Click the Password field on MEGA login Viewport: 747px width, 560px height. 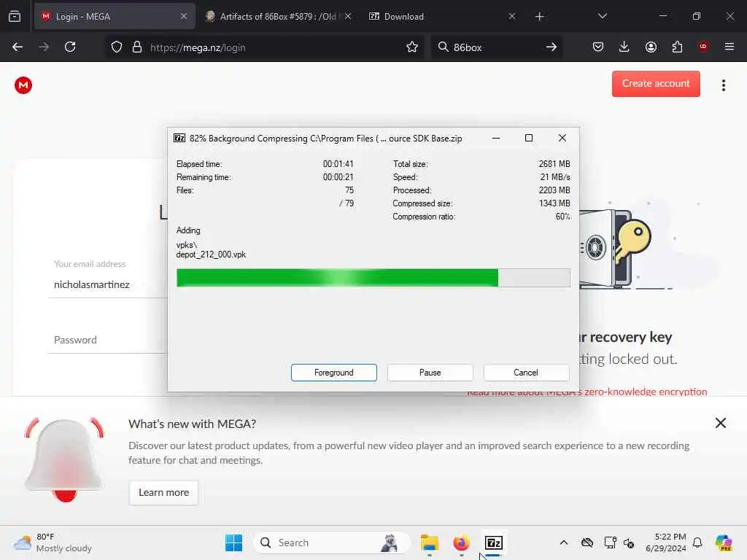(x=108, y=340)
